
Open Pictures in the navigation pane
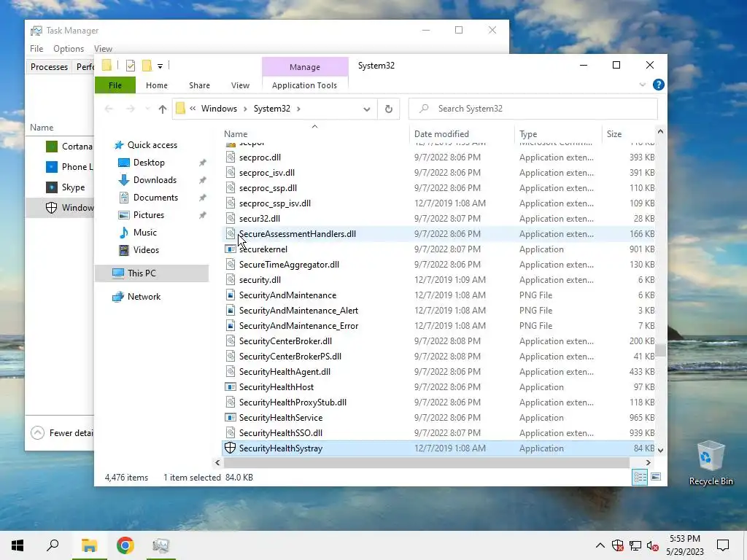(149, 215)
